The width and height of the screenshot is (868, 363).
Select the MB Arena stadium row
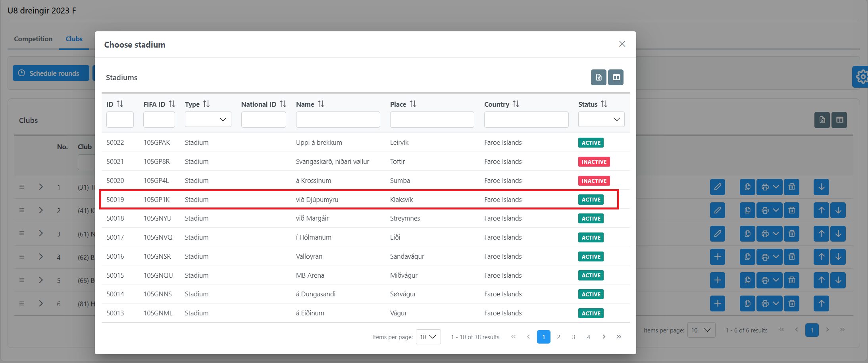(310, 275)
